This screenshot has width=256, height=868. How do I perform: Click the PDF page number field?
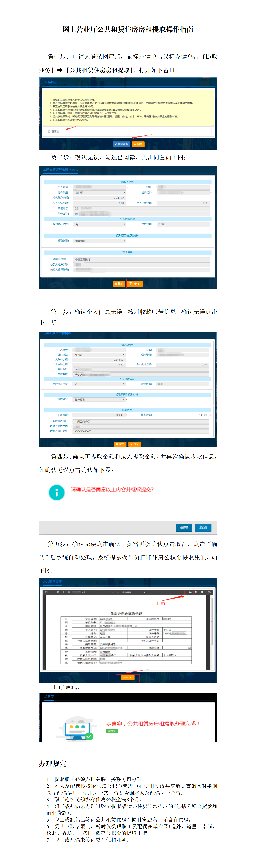(77, 592)
